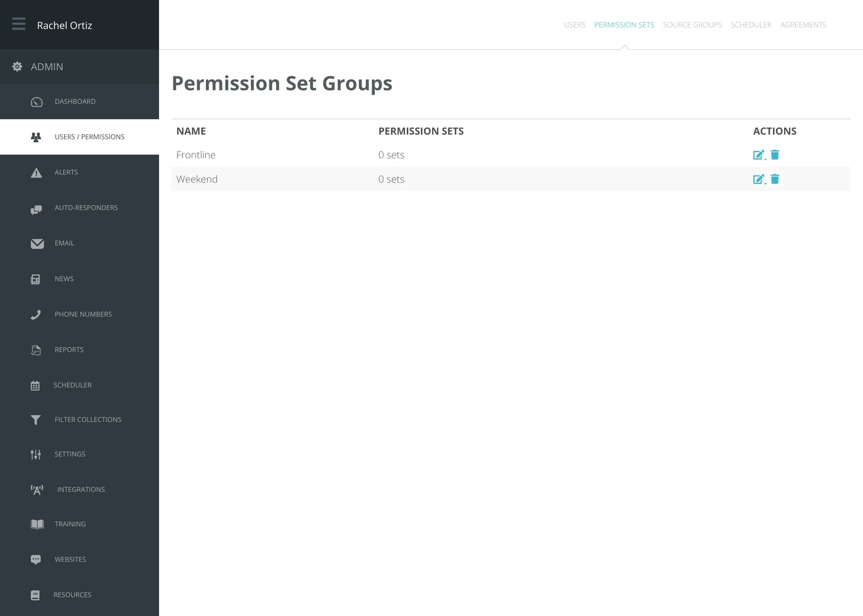Click the Filter Collections funnel icon
Screen dimensions: 863x616
pos(36,420)
